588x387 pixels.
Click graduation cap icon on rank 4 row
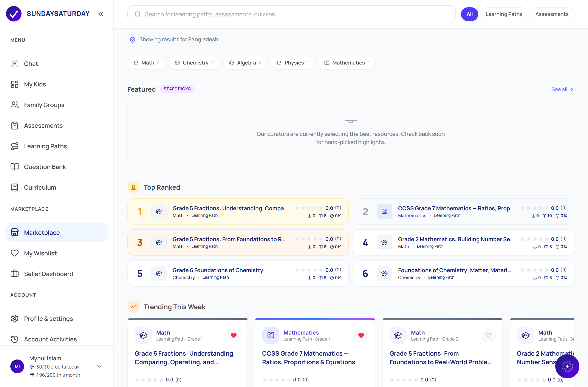click(384, 243)
